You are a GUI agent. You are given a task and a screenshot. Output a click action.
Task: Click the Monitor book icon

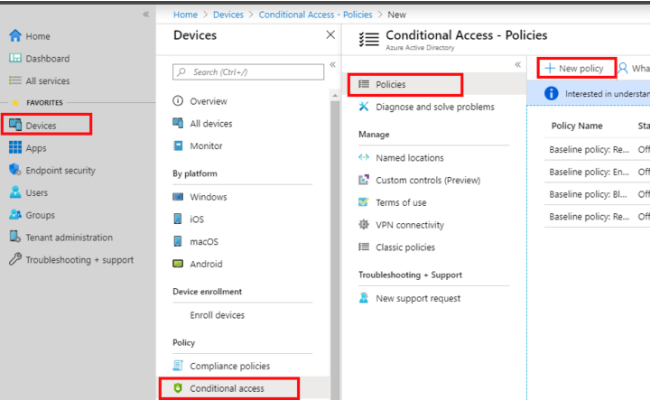click(178, 146)
